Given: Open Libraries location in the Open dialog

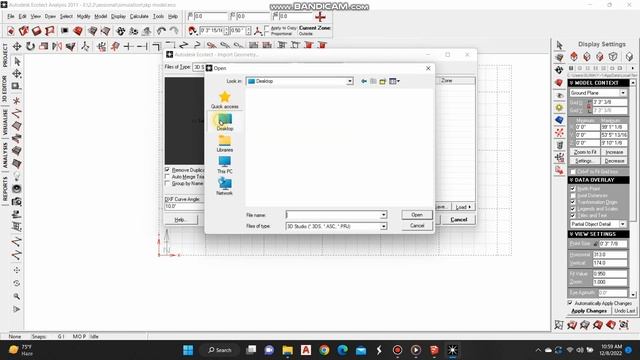Looking at the screenshot, I should 224,144.
